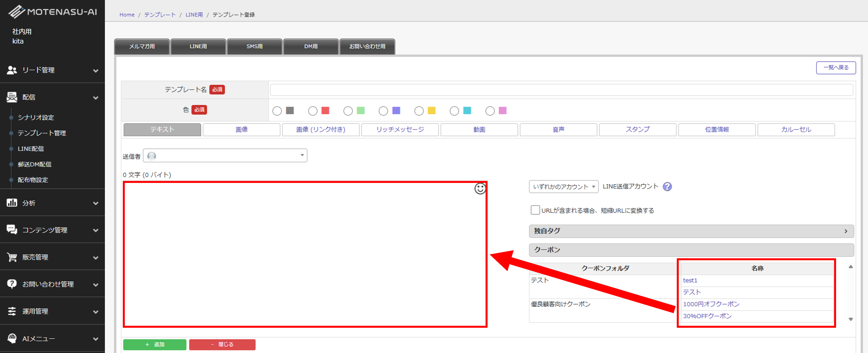Click the LINE送信アカウント help question icon
This screenshot has width=868, height=353.
667,186
